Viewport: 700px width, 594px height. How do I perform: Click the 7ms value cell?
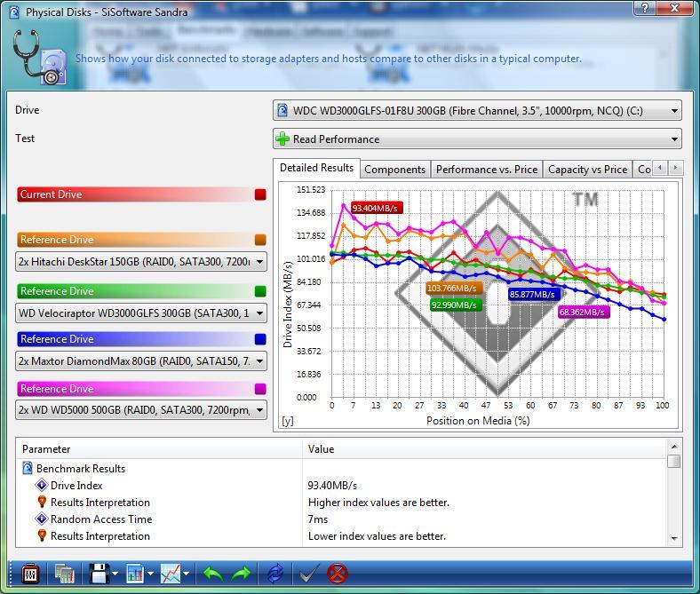[x=318, y=519]
